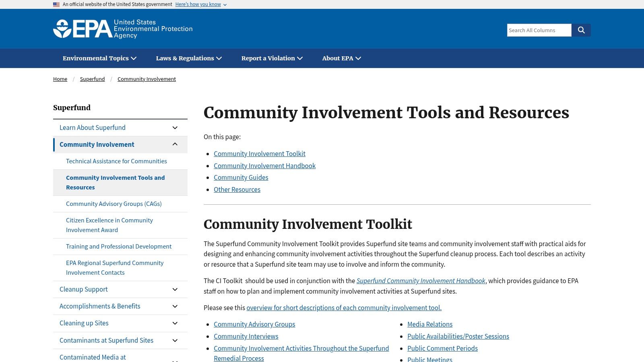Open Technical Assistance for Communities
This screenshot has width=644, height=362.
pos(116,161)
